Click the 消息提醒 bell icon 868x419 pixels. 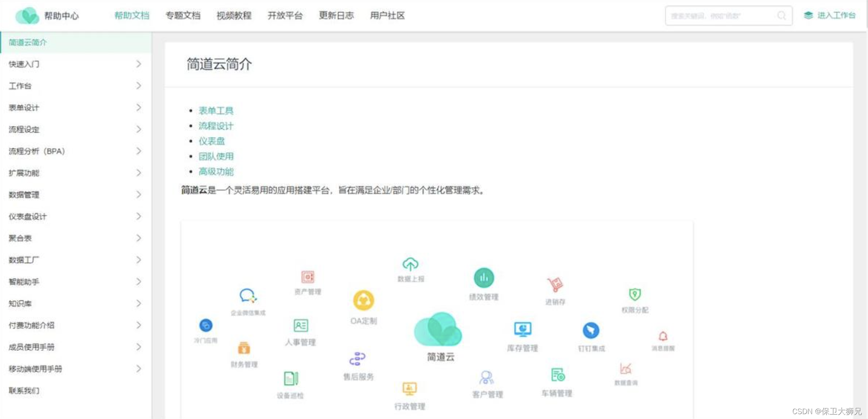[663, 336]
